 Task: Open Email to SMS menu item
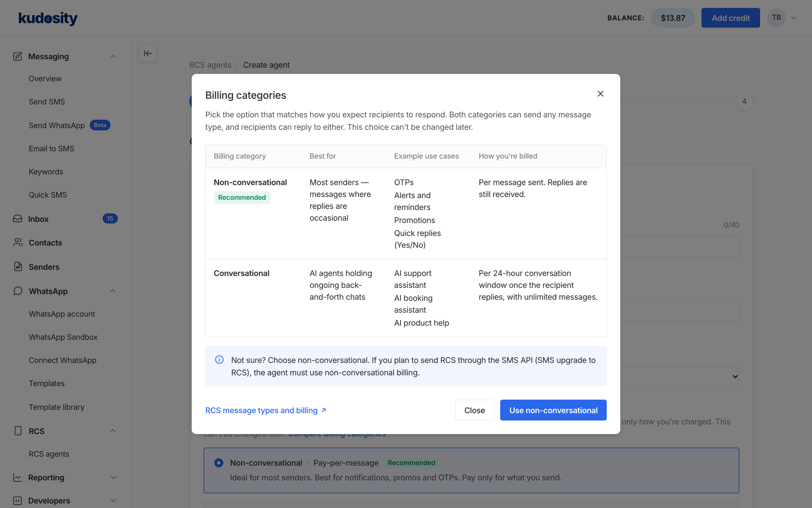52,148
